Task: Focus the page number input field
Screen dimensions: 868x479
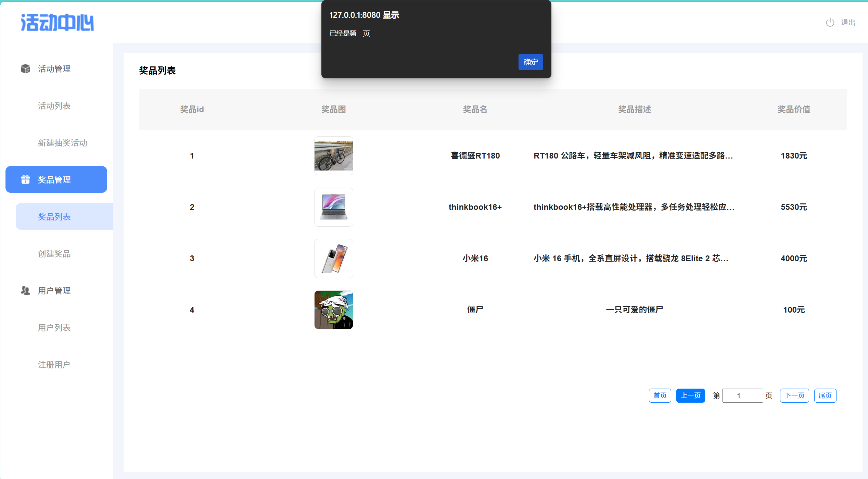Action: tap(742, 395)
